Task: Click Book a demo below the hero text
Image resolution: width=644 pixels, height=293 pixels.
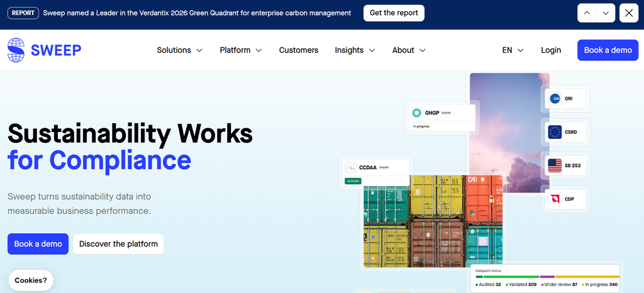Action: pyautogui.click(x=38, y=244)
